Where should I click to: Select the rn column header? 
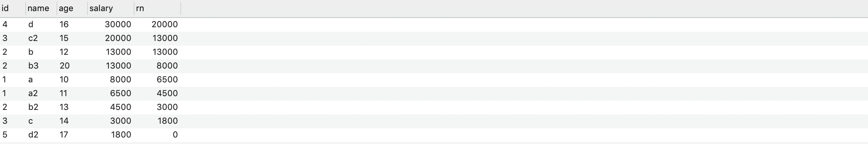coord(157,8)
